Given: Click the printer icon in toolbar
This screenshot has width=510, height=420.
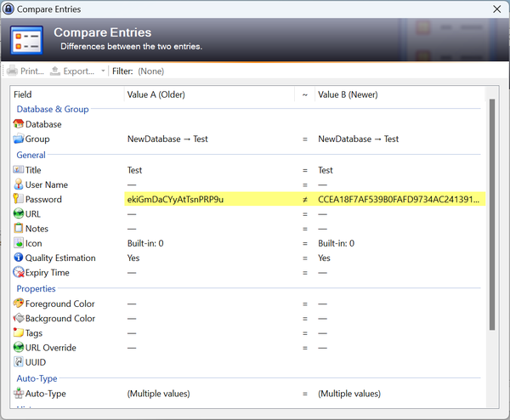Looking at the screenshot, I should coord(12,71).
